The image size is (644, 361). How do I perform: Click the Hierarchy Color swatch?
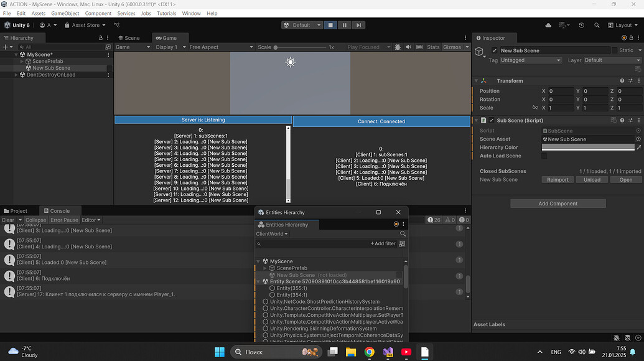(x=587, y=147)
